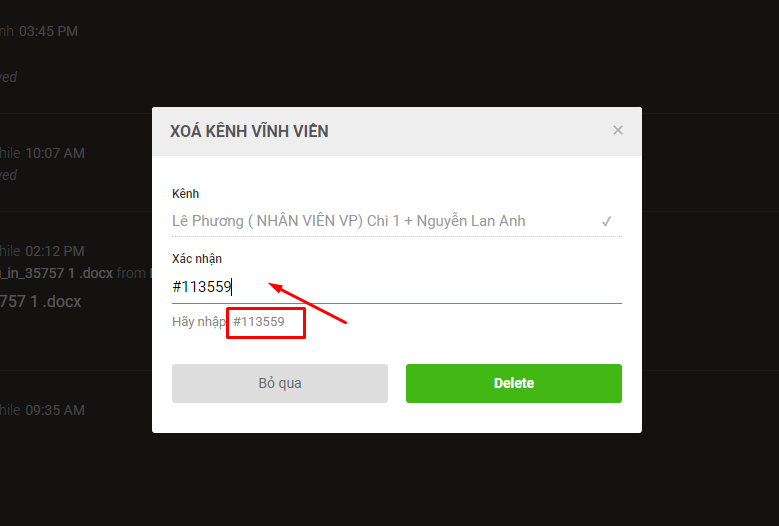Open the Kênh channel selector field
The image size is (779, 526).
click(396, 221)
